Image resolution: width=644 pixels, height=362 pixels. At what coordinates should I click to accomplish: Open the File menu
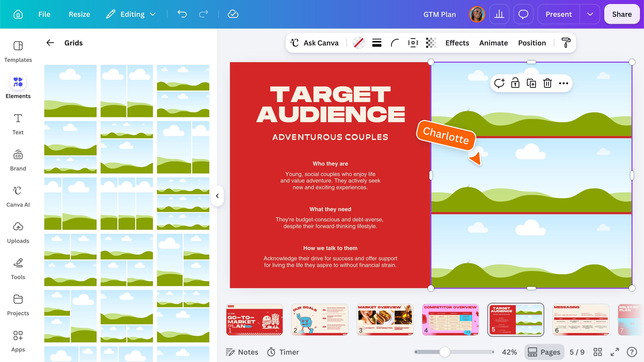coord(44,14)
